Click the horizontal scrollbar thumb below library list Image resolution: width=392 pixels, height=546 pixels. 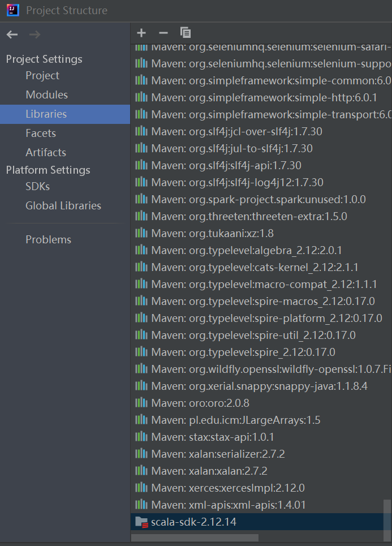[x=195, y=538]
